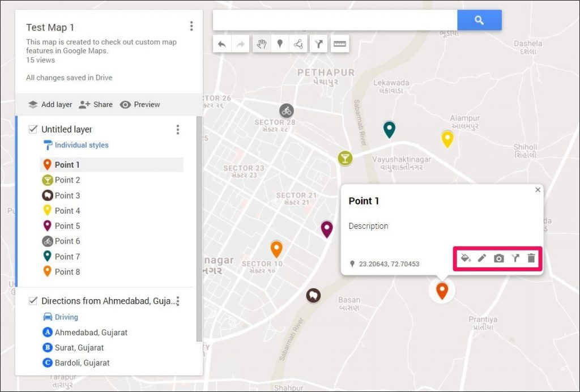This screenshot has height=392, width=580.
Task: Click the yellow marker near Alampur
Action: click(447, 139)
